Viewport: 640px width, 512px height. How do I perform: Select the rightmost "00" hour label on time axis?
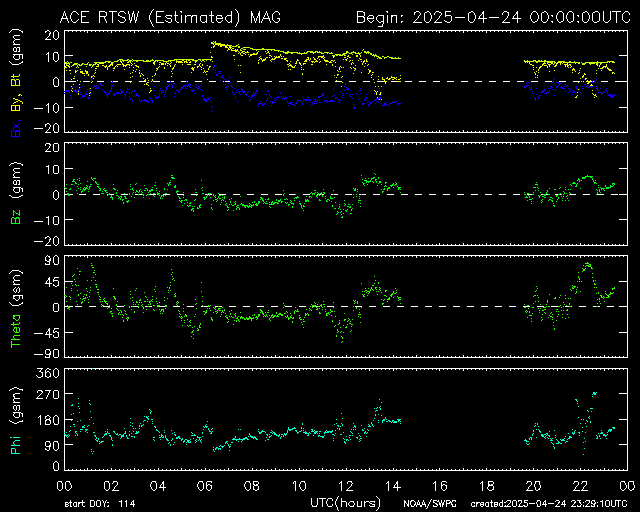(x=627, y=486)
